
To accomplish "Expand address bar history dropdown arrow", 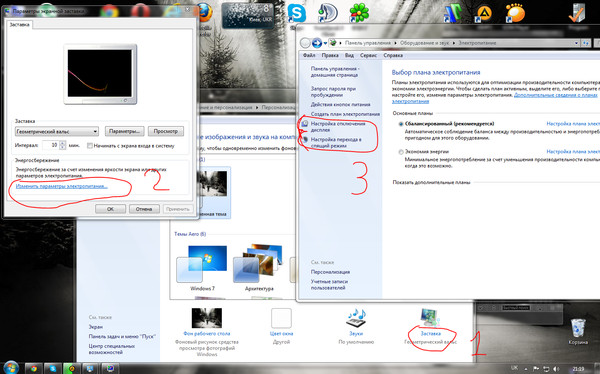I will pyautogui.click(x=576, y=43).
